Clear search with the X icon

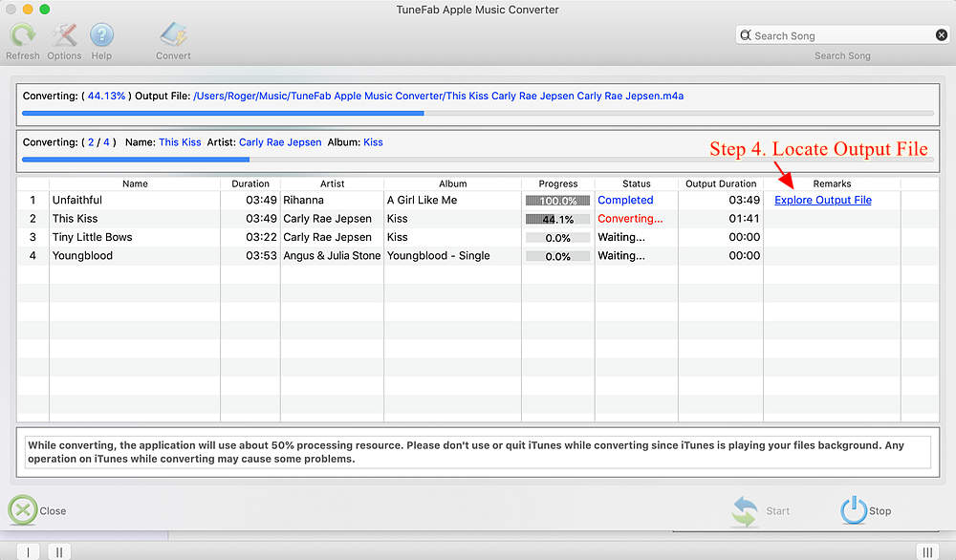pos(941,35)
